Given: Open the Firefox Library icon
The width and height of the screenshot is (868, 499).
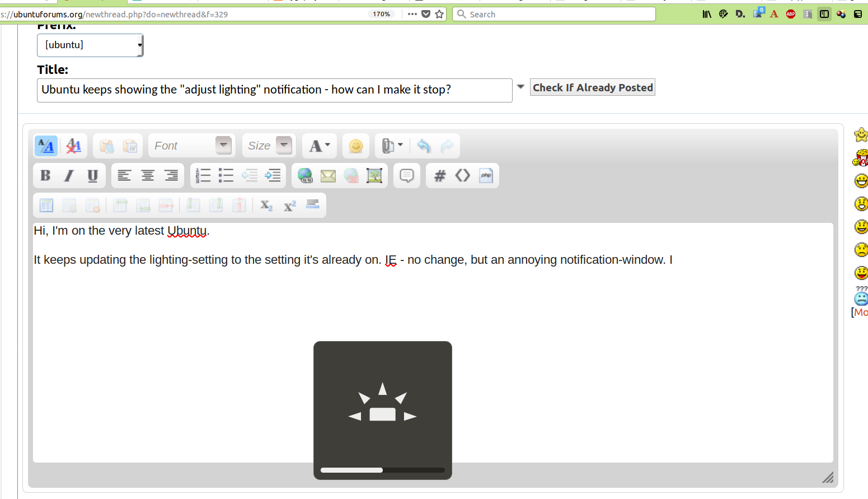Looking at the screenshot, I should [707, 14].
